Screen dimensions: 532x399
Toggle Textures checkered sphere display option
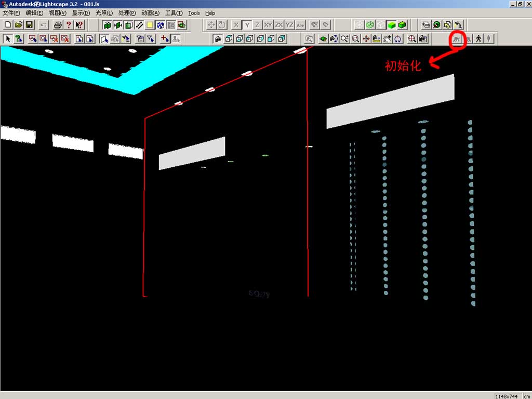[161, 25]
